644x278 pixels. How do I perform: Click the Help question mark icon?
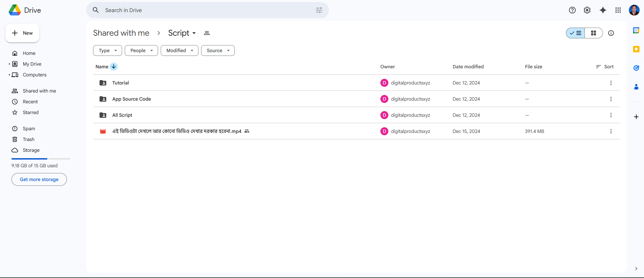[572, 10]
